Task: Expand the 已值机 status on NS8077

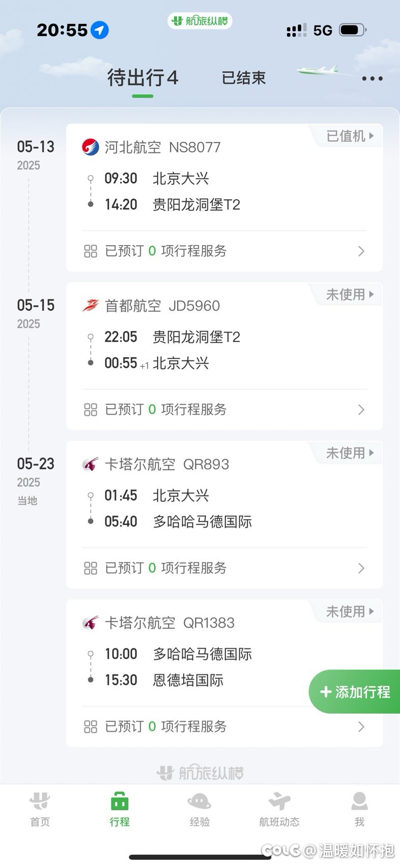Action: [350, 136]
